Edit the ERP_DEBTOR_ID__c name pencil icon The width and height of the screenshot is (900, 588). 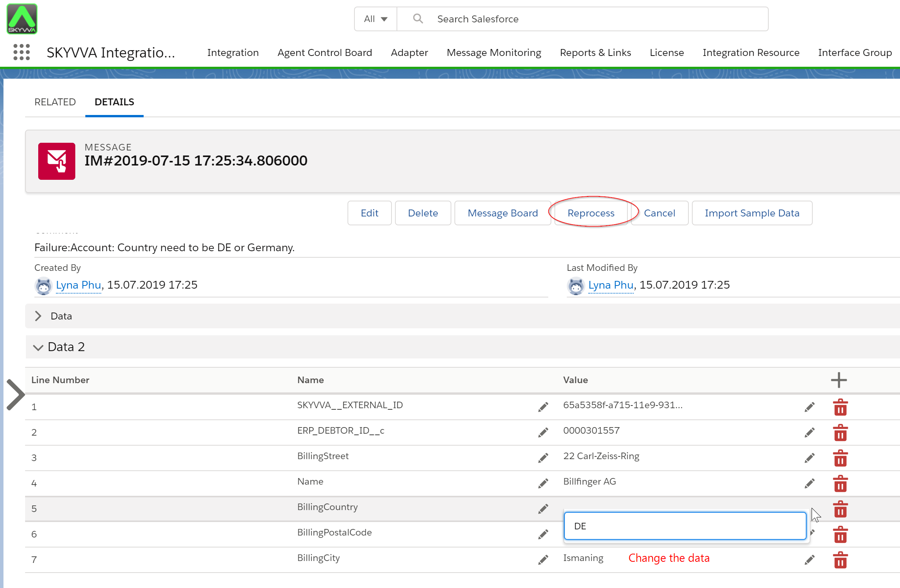tap(543, 433)
